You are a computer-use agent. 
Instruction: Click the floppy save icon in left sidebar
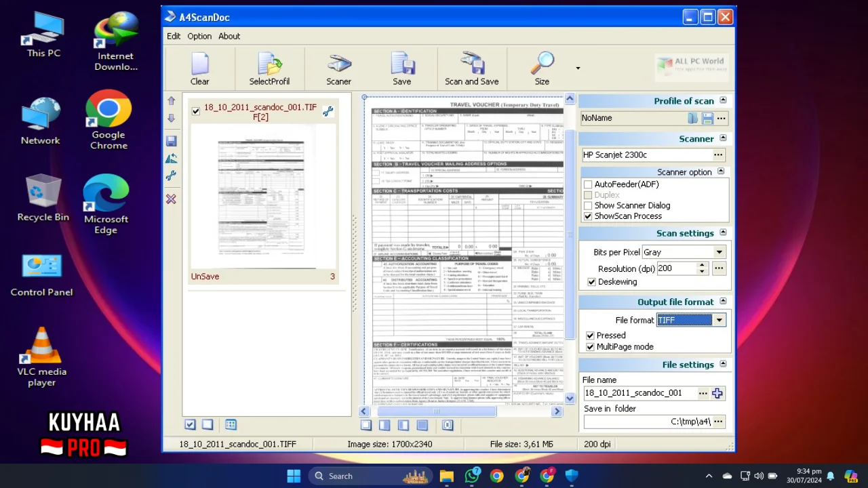(171, 141)
